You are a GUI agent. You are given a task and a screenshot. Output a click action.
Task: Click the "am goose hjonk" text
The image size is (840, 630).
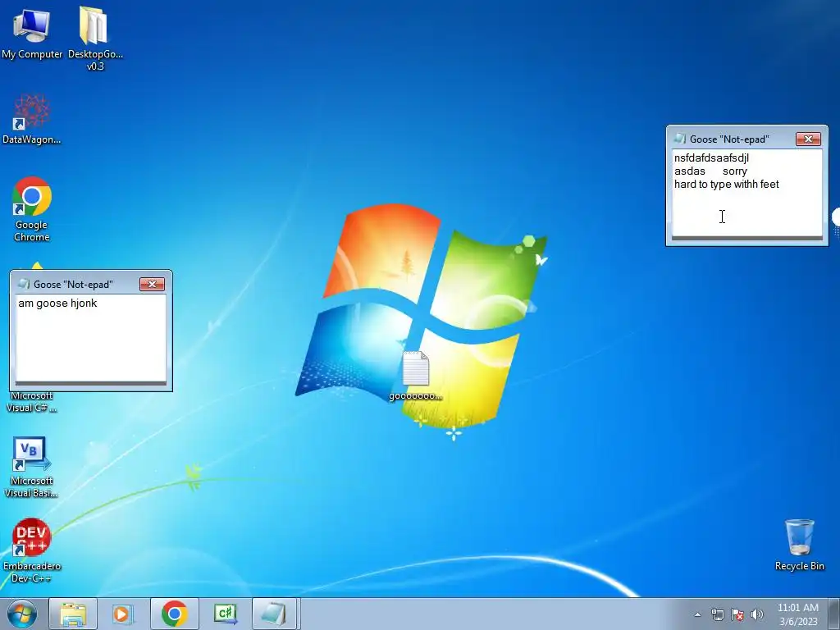pyautogui.click(x=57, y=304)
